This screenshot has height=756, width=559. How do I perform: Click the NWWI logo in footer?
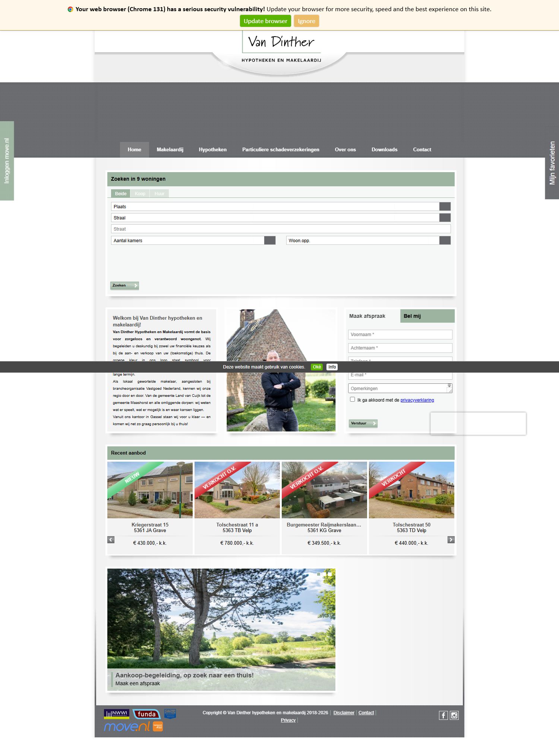click(x=117, y=714)
